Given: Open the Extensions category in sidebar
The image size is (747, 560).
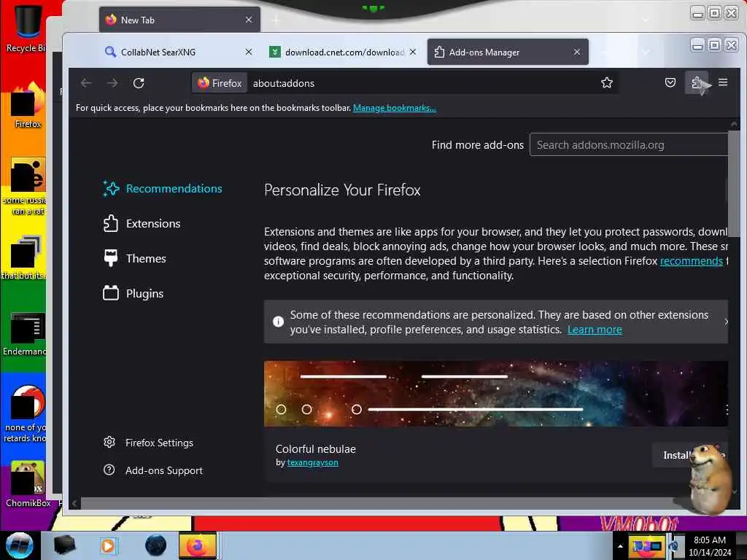Looking at the screenshot, I should point(142,223).
